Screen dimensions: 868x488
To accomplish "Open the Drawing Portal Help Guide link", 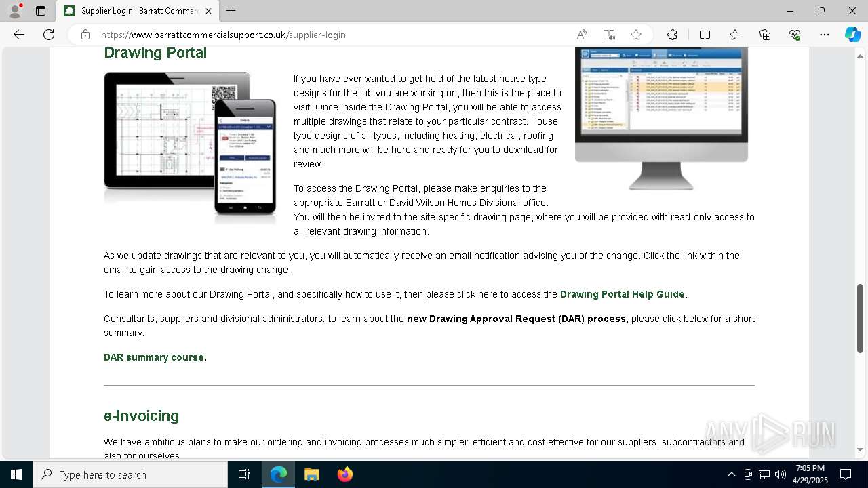I will point(622,294).
